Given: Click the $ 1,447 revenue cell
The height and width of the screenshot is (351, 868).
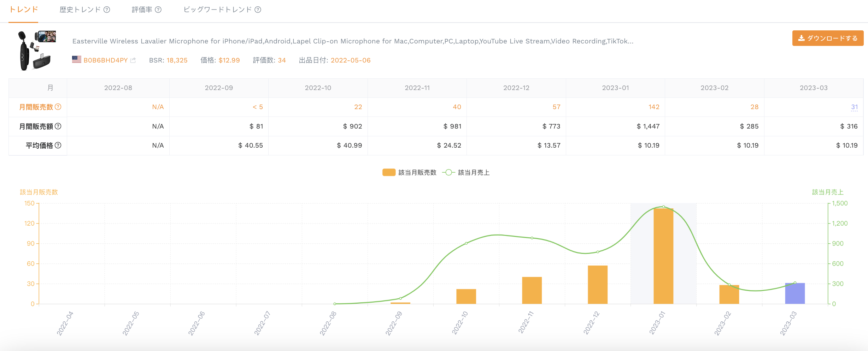Looking at the screenshot, I should point(615,126).
